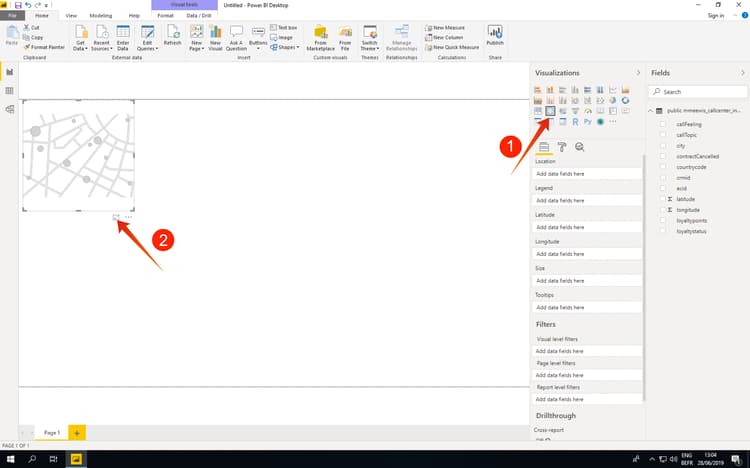Select the Map visualization icon
The width and height of the screenshot is (750, 468).
point(550,111)
